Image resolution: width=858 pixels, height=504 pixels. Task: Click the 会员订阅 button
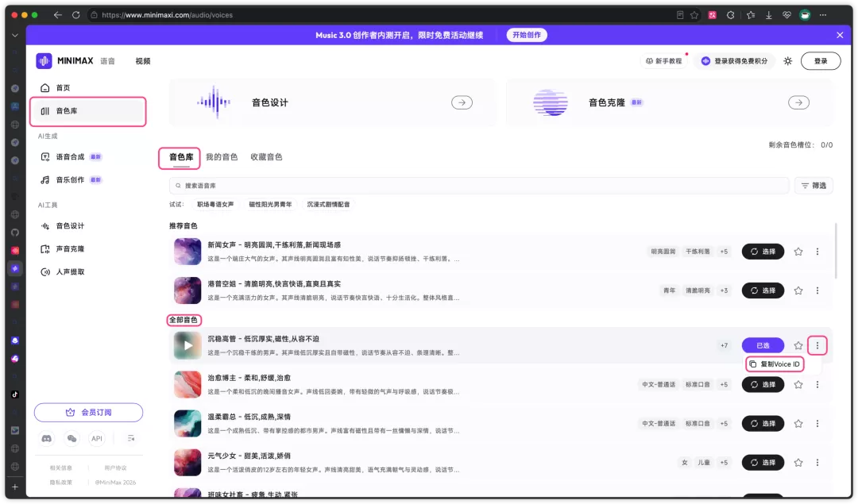pyautogui.click(x=89, y=412)
